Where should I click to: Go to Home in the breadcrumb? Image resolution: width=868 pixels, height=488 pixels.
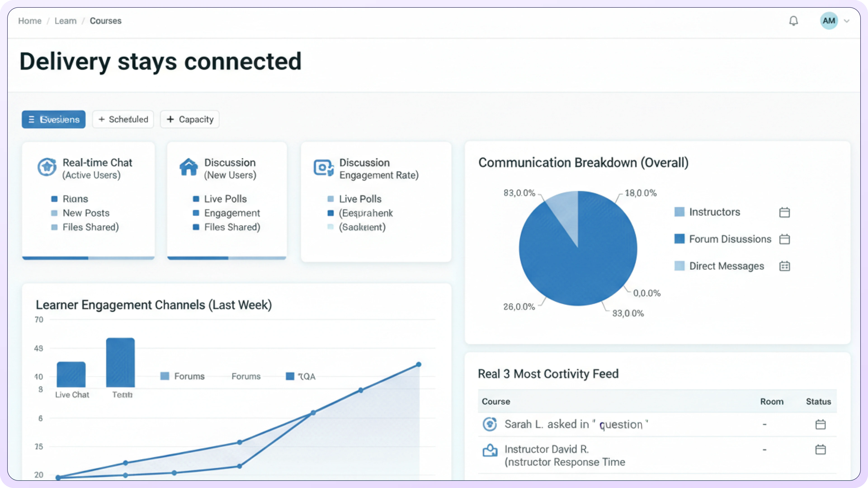point(30,21)
